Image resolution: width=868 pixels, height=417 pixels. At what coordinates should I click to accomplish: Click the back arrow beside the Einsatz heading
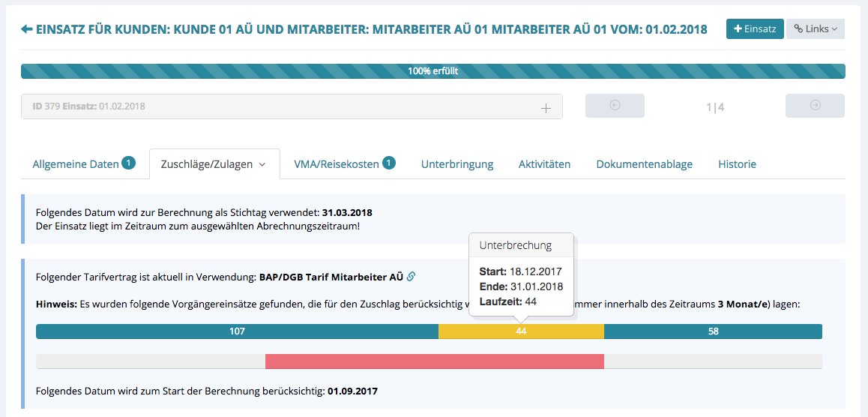pos(27,29)
